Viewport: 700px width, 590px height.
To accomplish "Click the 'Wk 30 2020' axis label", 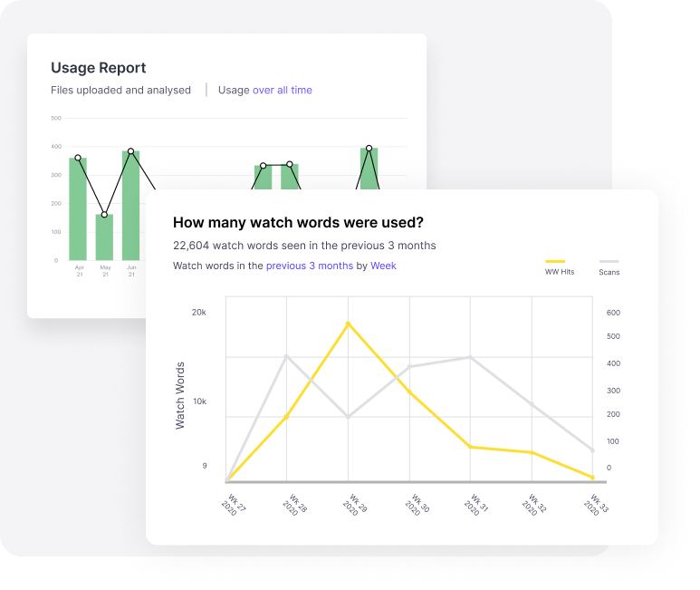I will point(417,505).
